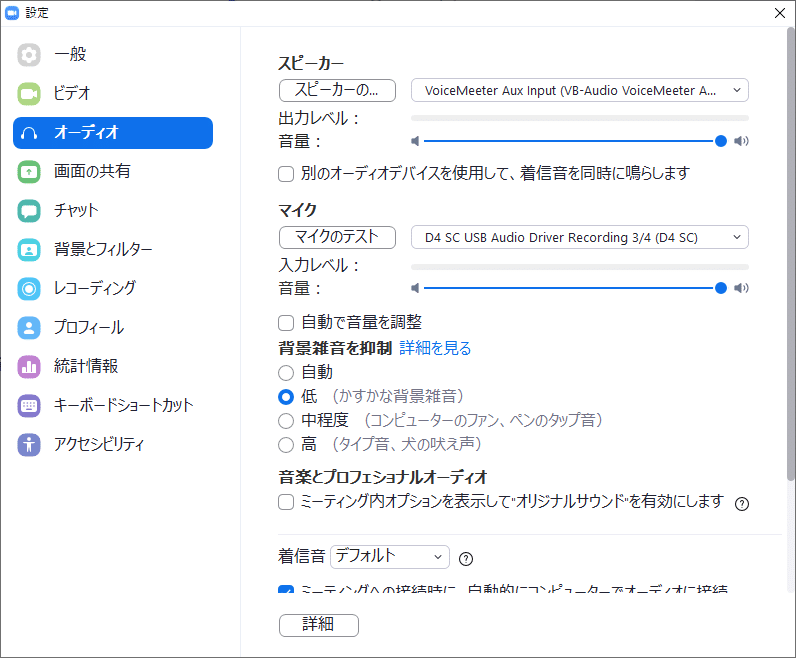
Task: Select 低 noise suppression option
Action: click(286, 397)
